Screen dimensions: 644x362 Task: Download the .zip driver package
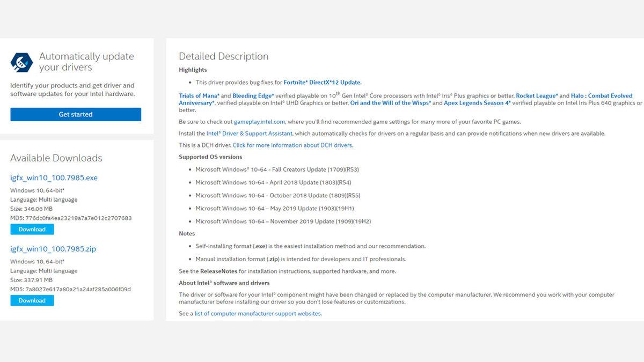tap(32, 301)
